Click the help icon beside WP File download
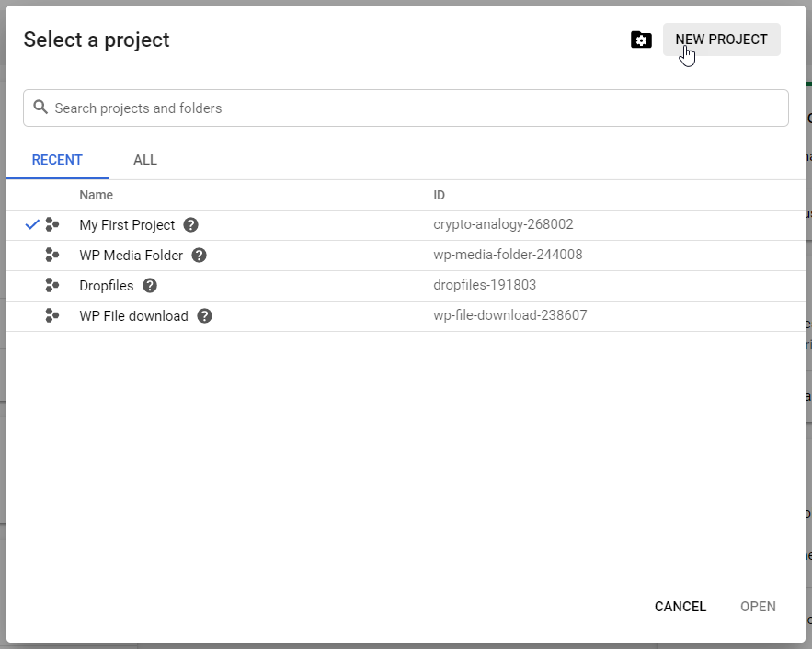812x649 pixels. pyautogui.click(x=204, y=316)
